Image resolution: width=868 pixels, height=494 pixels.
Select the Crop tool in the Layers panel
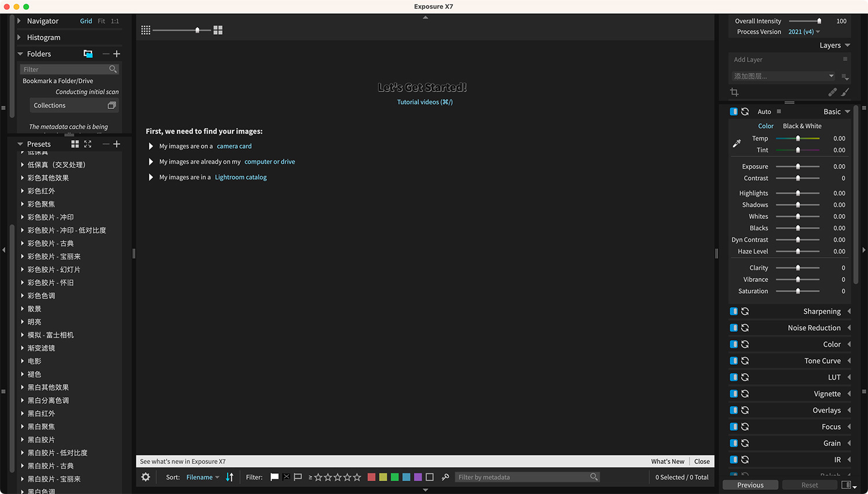point(734,92)
